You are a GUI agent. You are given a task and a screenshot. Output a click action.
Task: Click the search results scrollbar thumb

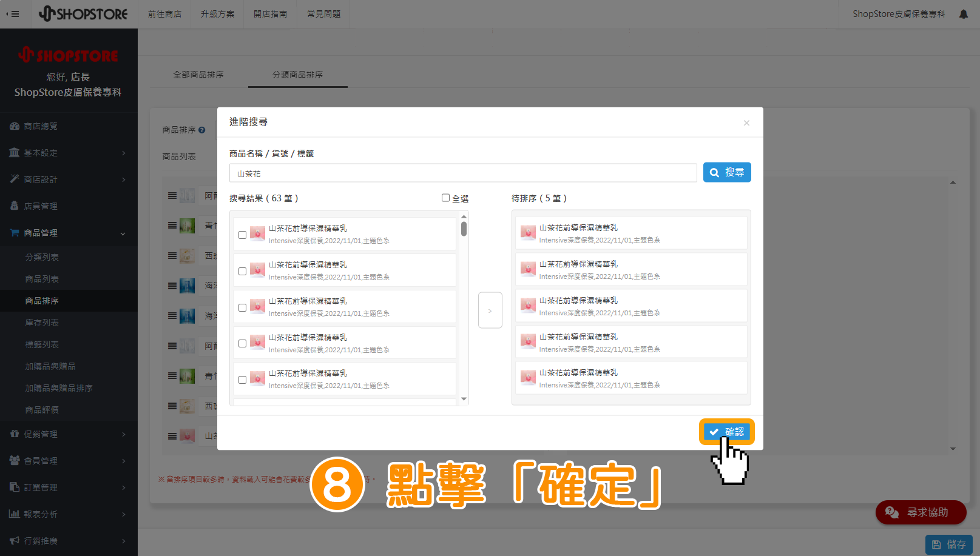pyautogui.click(x=464, y=229)
